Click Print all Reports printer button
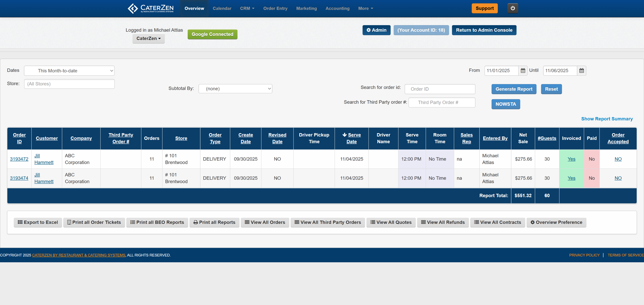The image size is (644, 305). pos(214,222)
